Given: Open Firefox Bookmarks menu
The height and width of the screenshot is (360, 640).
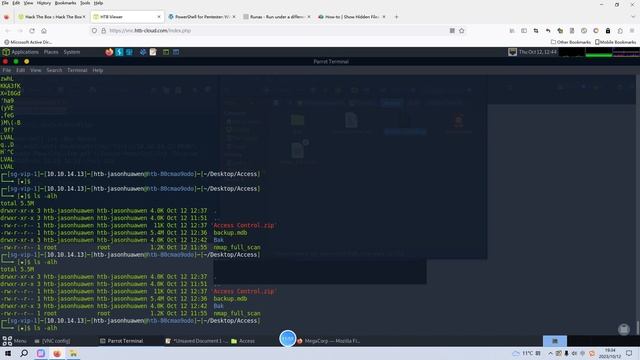Looking at the screenshot, I should pyautogui.click(x=65, y=3).
